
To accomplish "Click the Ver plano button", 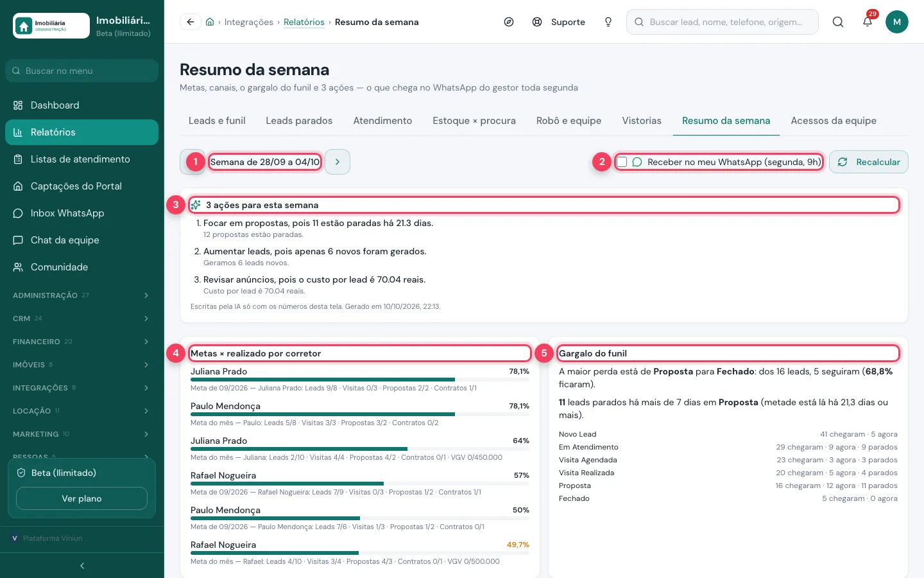I will click(81, 498).
